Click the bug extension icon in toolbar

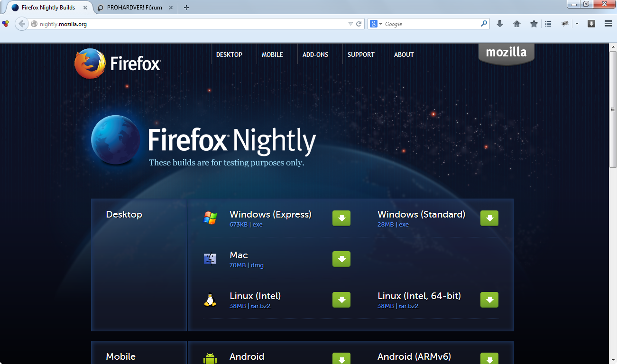(565, 24)
